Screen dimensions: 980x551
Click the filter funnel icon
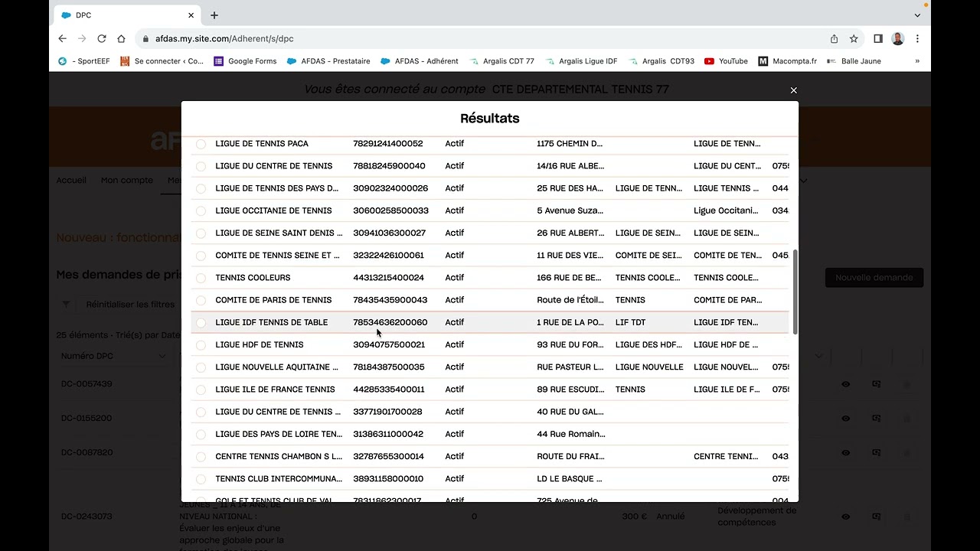(66, 305)
